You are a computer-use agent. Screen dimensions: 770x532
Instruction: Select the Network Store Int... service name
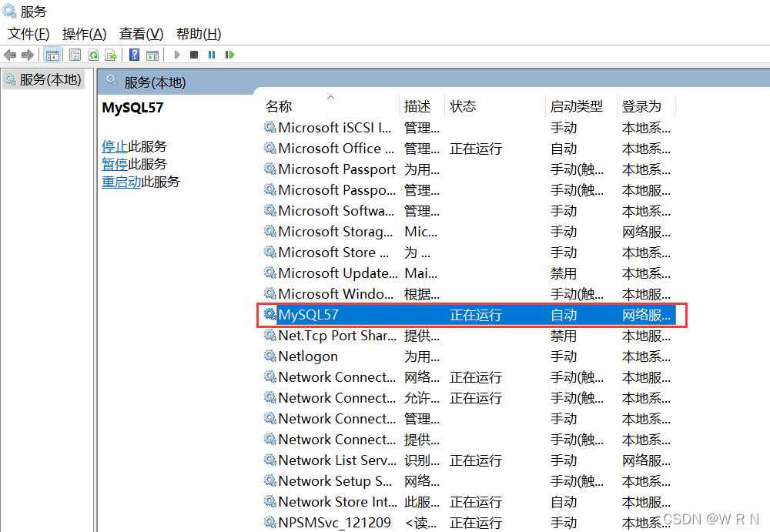click(338, 502)
